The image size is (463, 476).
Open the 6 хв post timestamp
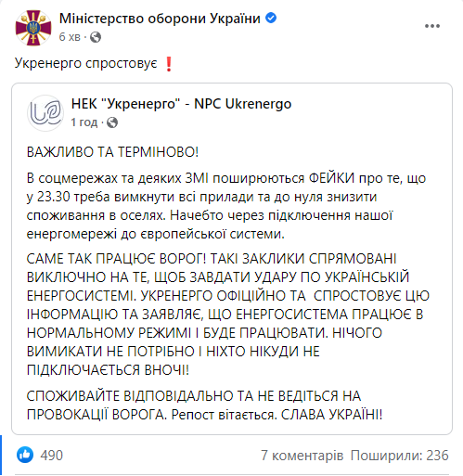pos(70,37)
